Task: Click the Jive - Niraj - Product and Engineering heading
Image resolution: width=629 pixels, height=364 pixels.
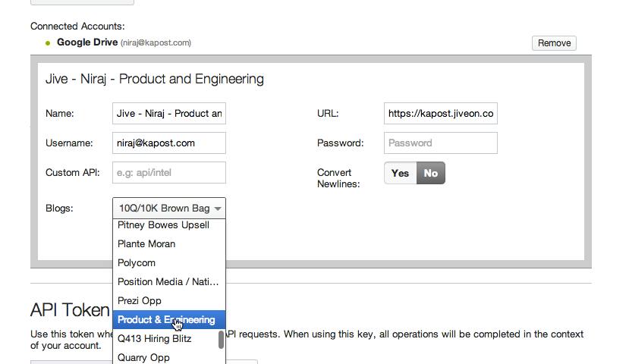Action: (155, 79)
